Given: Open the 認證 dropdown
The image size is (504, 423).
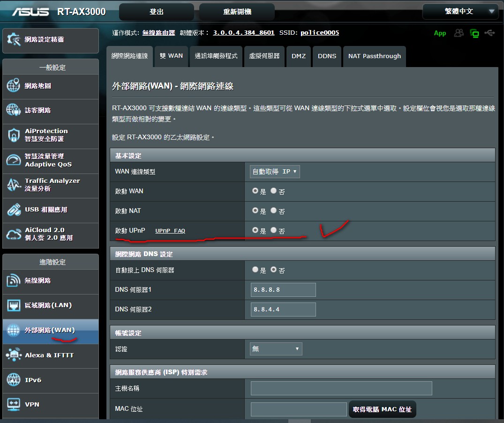Looking at the screenshot, I should click(276, 349).
